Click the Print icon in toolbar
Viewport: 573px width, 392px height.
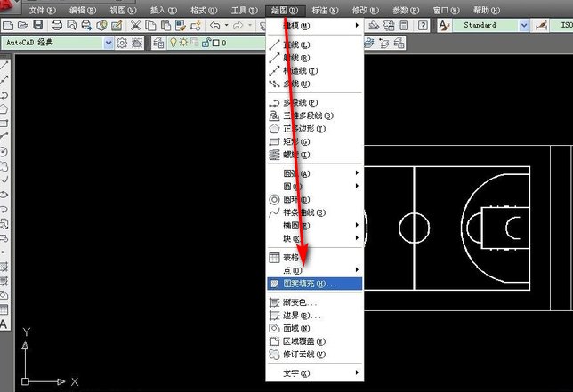[57, 25]
